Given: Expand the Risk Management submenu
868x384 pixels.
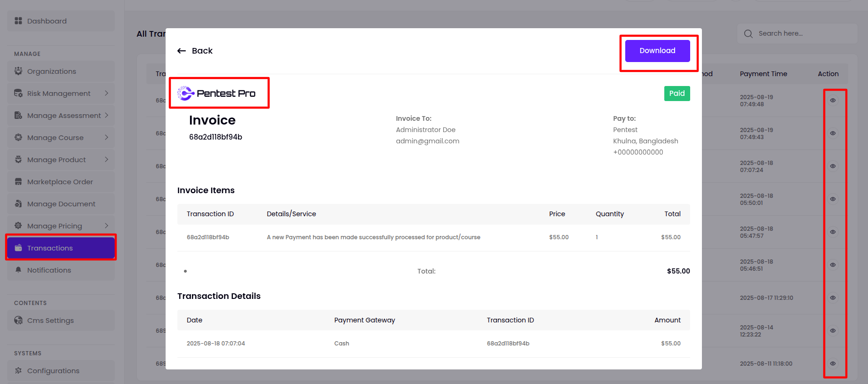Looking at the screenshot, I should coord(106,93).
